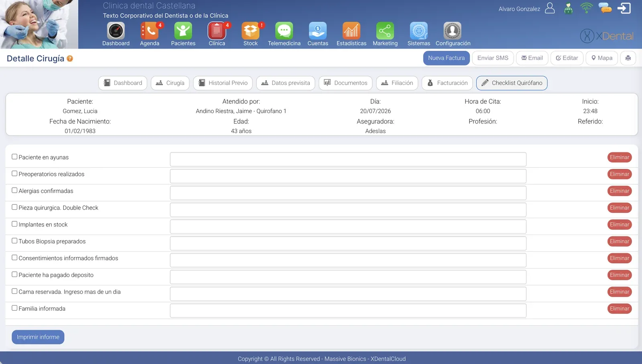Click notes field for Consentimientos informados firmados
Screen dimensions: 642x364
(x=348, y=260)
